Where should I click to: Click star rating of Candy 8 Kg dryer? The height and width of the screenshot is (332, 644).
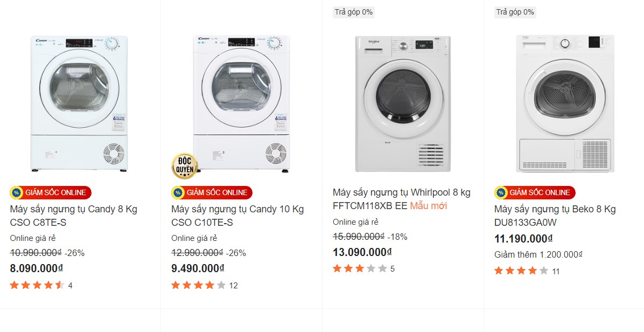(x=37, y=285)
